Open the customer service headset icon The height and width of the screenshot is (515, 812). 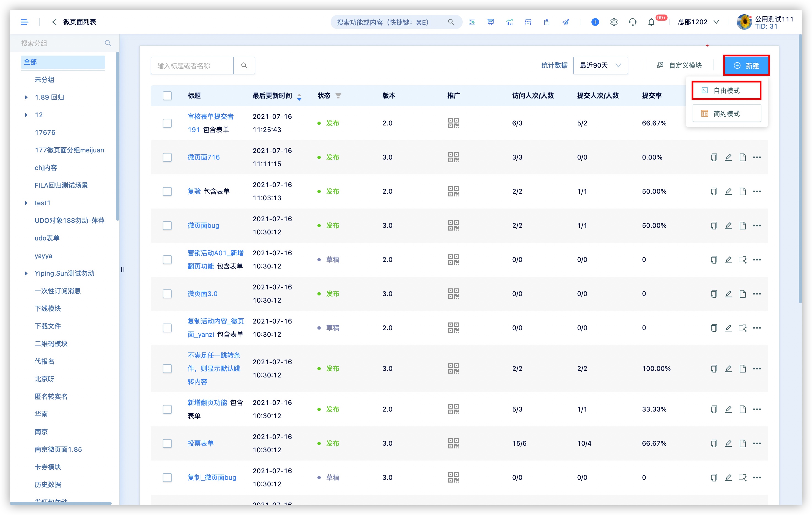(632, 22)
